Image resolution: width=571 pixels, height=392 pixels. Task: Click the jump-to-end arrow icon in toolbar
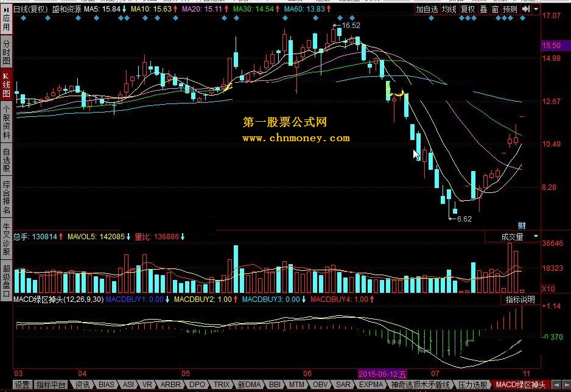[x=525, y=9]
